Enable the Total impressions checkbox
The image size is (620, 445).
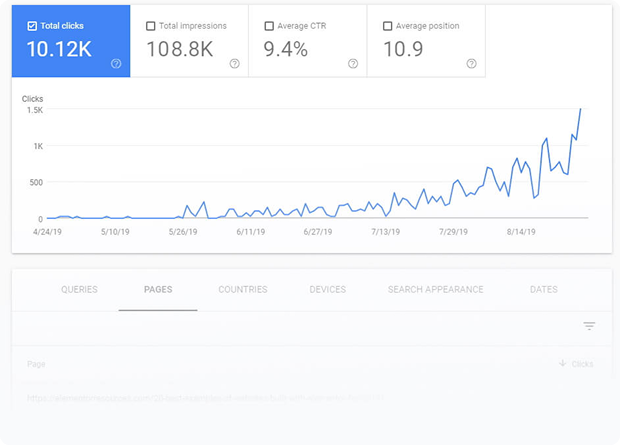tap(151, 26)
